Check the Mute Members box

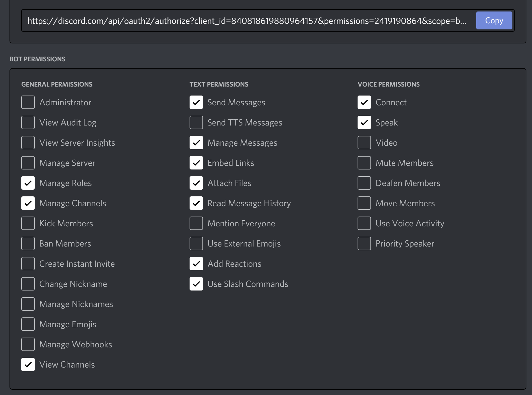click(364, 163)
